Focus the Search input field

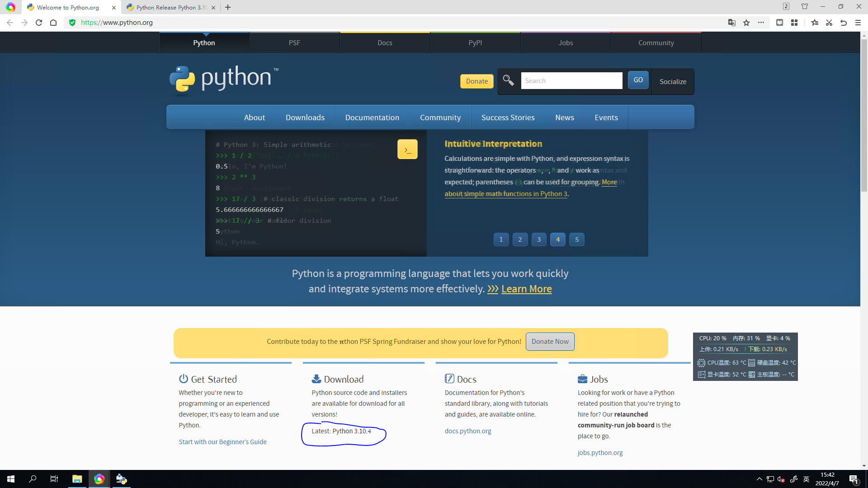tap(571, 80)
